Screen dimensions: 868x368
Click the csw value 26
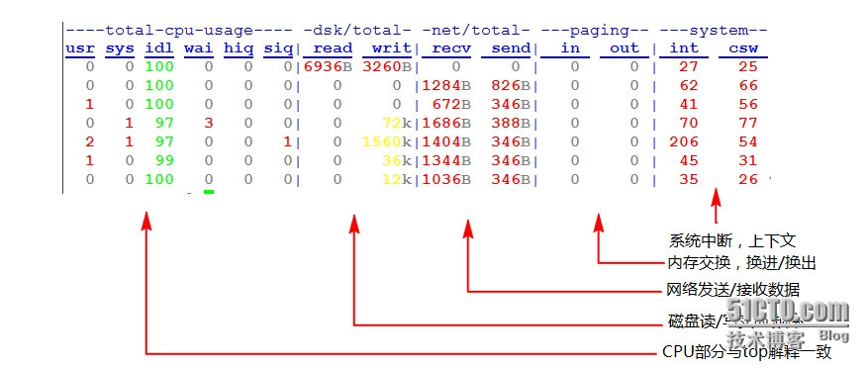click(x=748, y=179)
